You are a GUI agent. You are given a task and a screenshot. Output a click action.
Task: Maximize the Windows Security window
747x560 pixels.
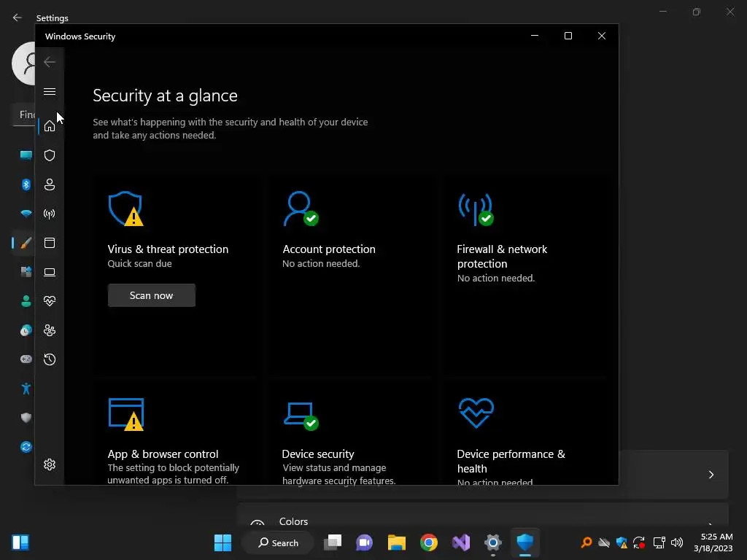[568, 36]
